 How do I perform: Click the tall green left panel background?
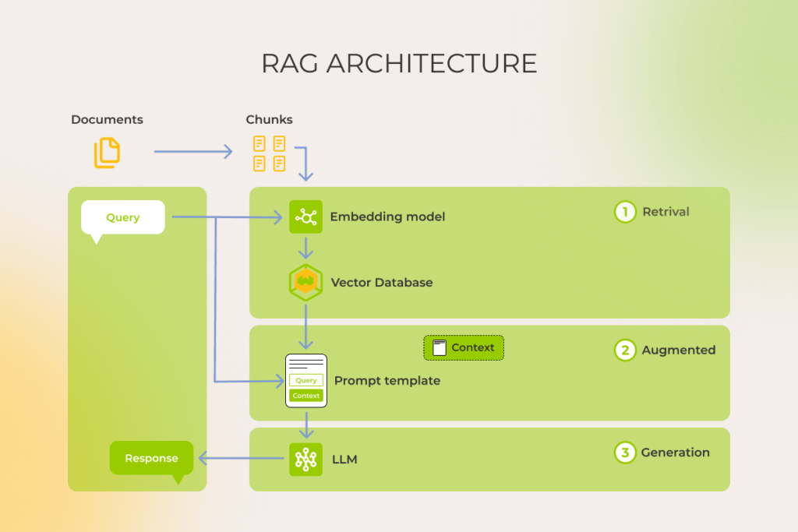point(136,335)
